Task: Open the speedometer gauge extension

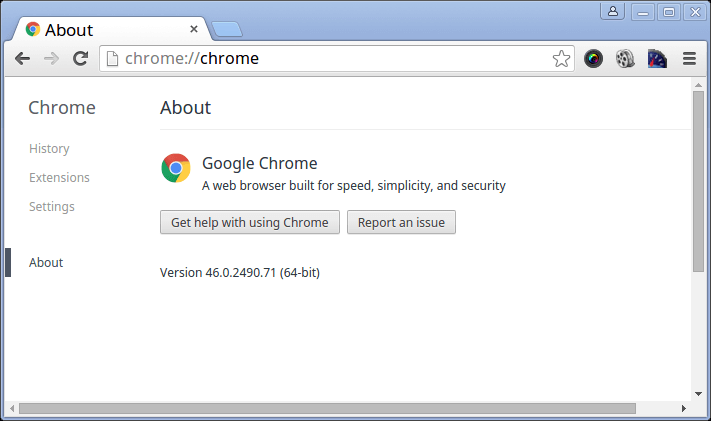Action: (657, 59)
